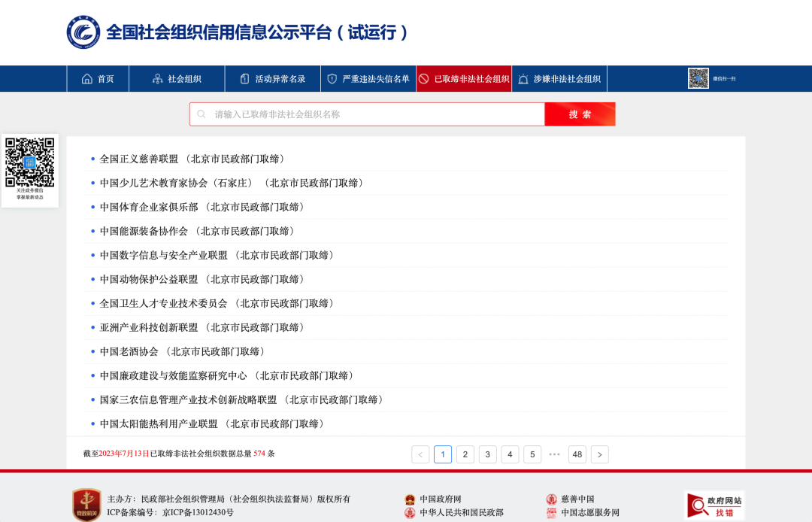This screenshot has height=522, width=812.
Task: Go to the last page 48
Action: (577, 454)
